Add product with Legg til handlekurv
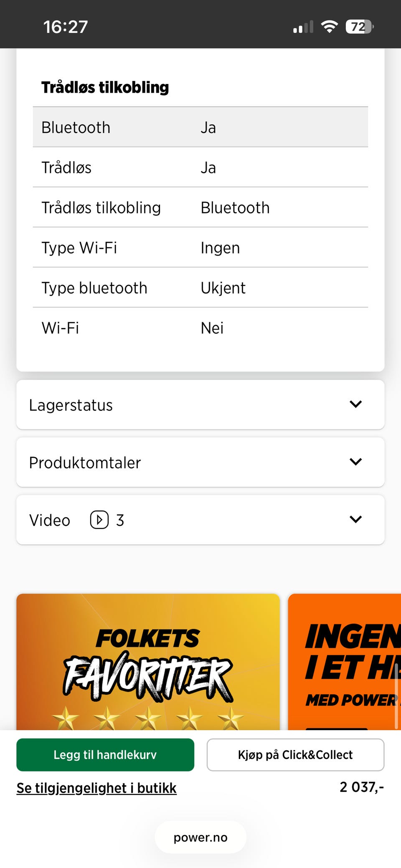This screenshot has width=401, height=868. click(x=105, y=755)
